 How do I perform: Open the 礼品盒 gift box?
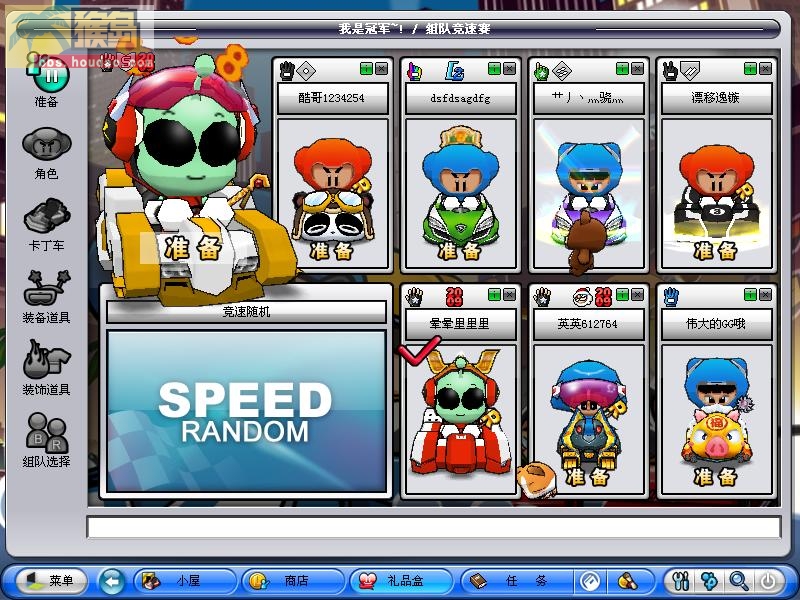401,581
